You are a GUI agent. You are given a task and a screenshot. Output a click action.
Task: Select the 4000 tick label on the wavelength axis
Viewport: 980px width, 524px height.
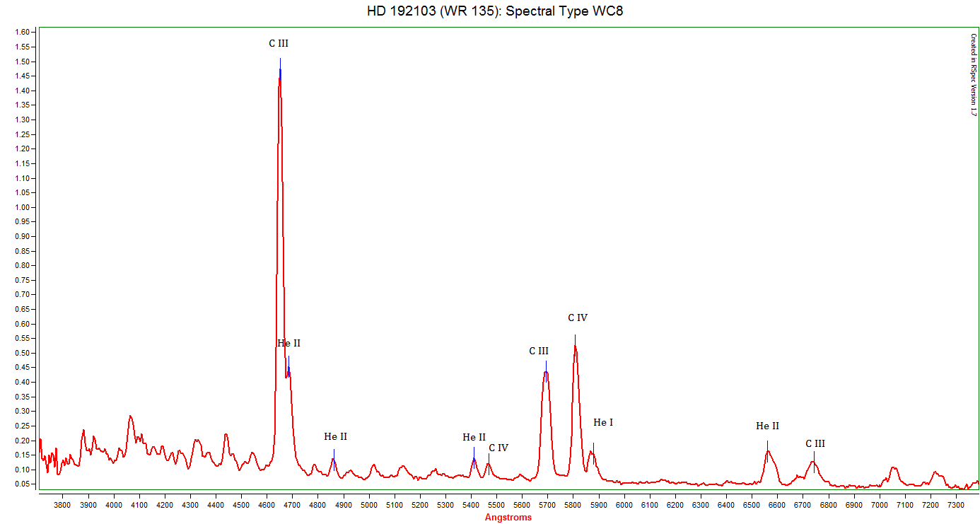[x=114, y=505]
